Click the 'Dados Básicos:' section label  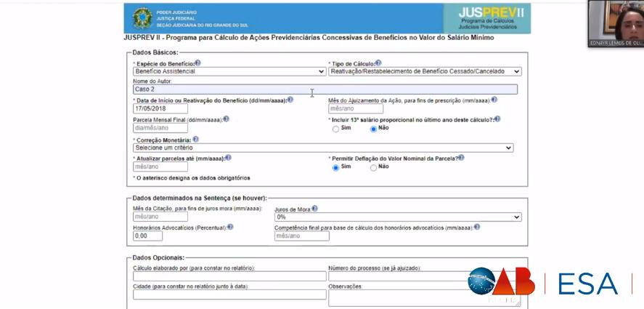click(x=155, y=52)
